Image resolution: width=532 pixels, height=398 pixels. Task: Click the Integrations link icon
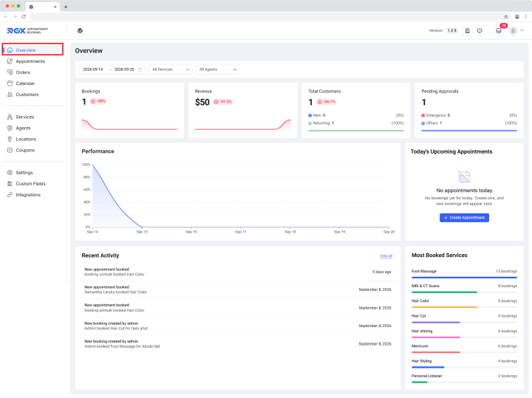click(10, 195)
